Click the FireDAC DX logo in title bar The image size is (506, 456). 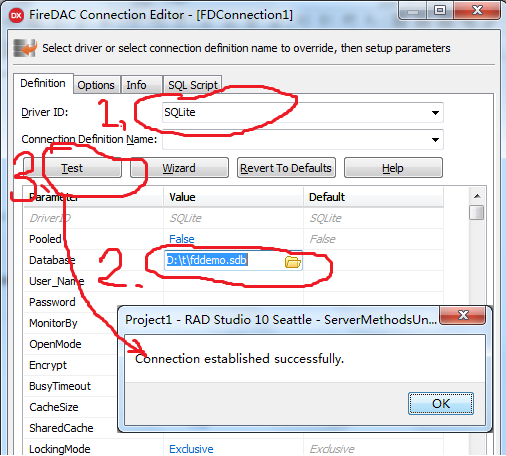pyautogui.click(x=16, y=15)
